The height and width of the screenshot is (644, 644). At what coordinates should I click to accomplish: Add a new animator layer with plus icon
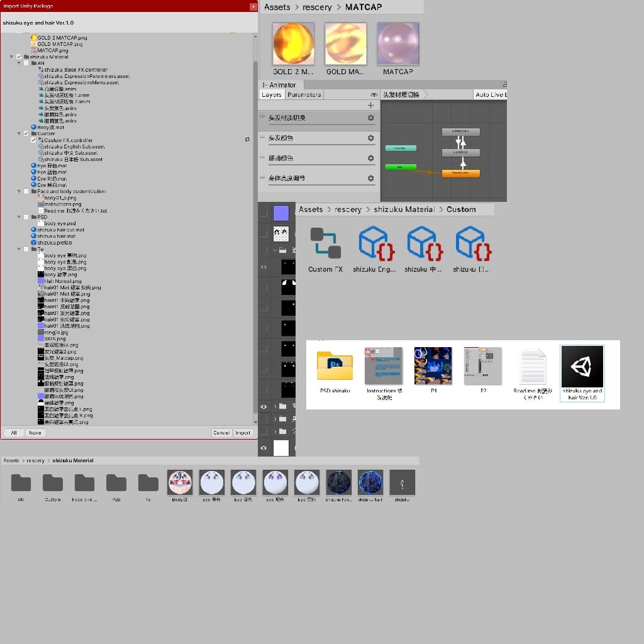[370, 106]
